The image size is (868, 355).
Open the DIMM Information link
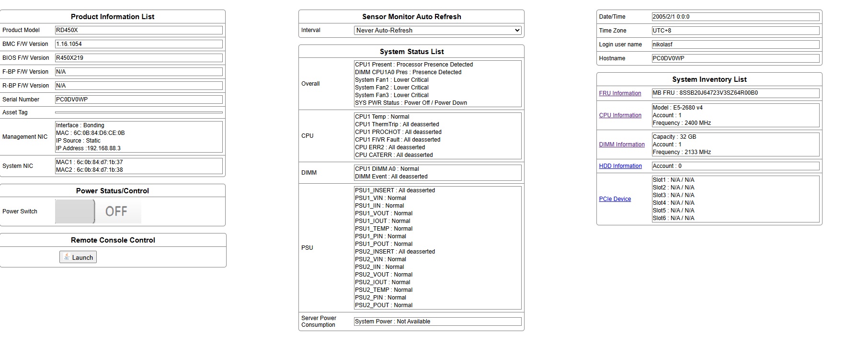click(622, 144)
